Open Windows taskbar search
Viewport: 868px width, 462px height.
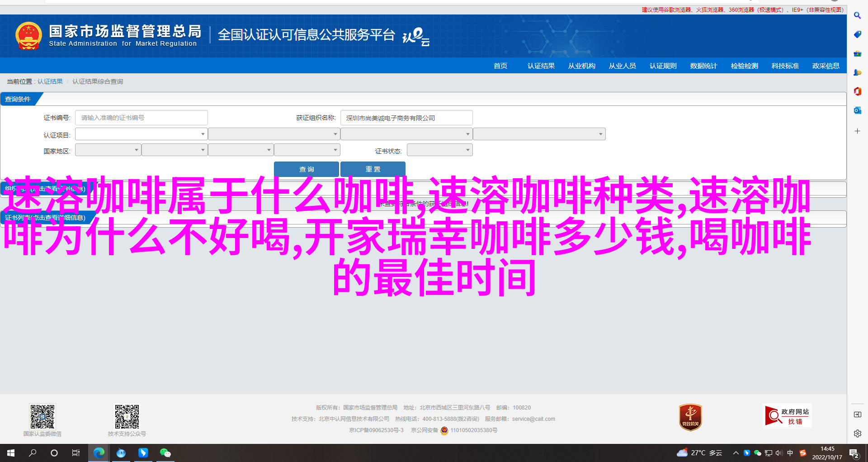tap(33, 453)
